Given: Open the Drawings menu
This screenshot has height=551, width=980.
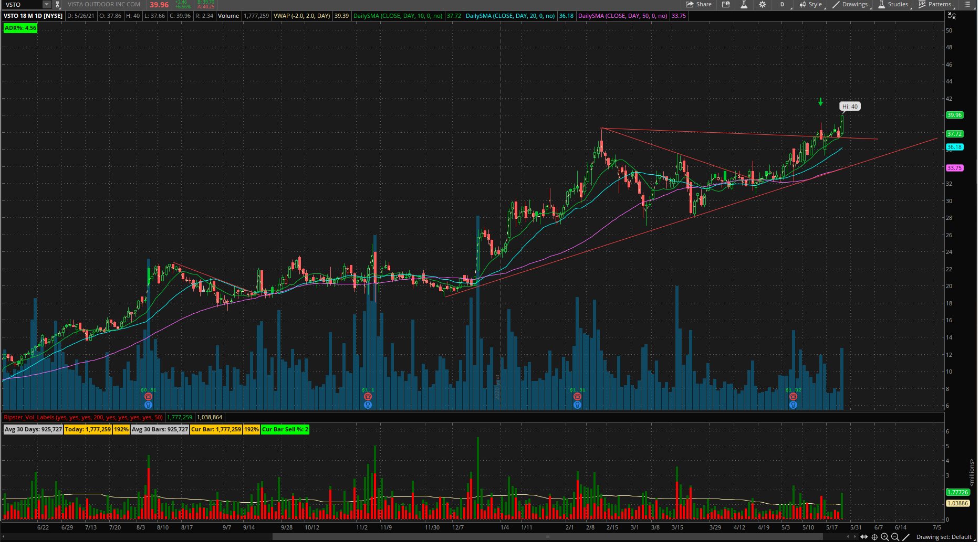Looking at the screenshot, I should coord(850,4).
